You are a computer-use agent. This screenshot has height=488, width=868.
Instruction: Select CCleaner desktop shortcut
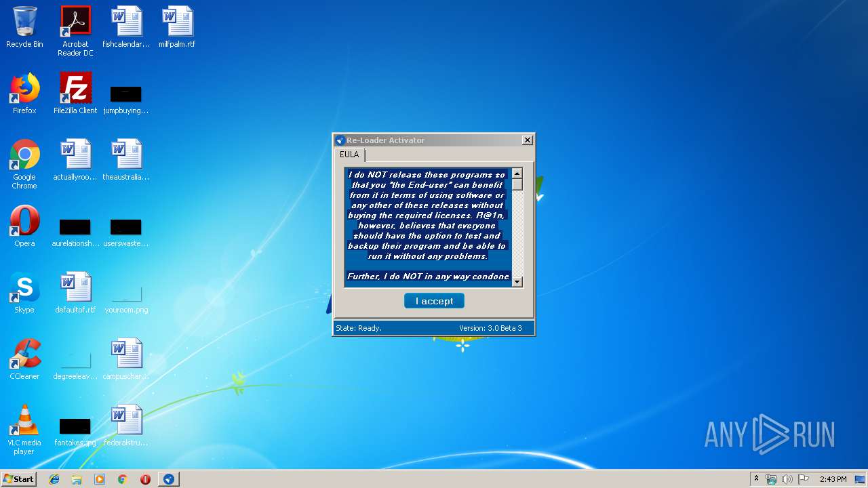pyautogui.click(x=24, y=360)
